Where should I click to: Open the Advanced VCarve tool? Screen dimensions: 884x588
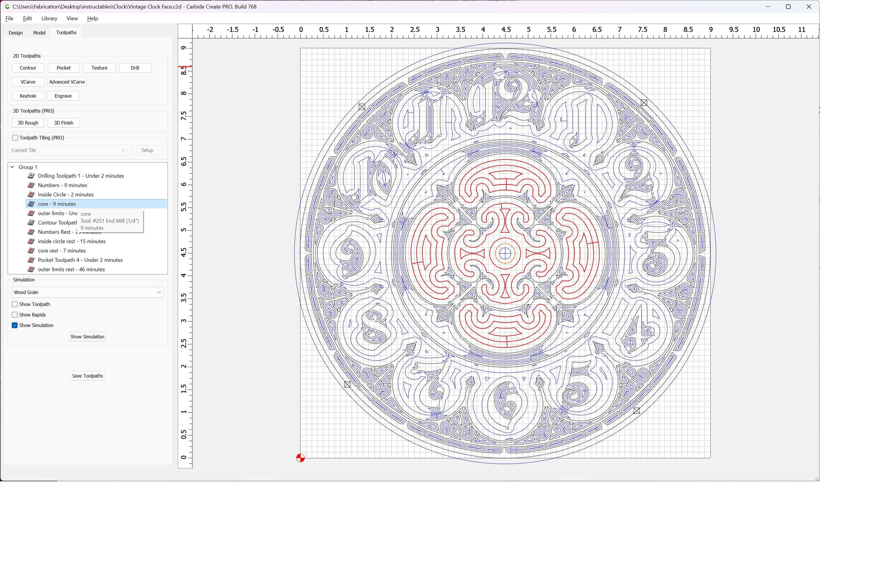tap(67, 81)
